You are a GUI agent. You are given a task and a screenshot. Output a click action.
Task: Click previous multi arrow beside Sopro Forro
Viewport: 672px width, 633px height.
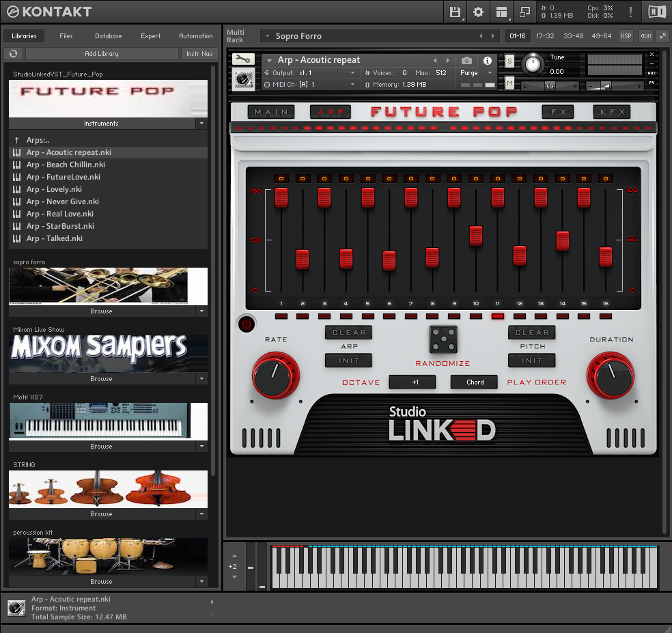(481, 36)
